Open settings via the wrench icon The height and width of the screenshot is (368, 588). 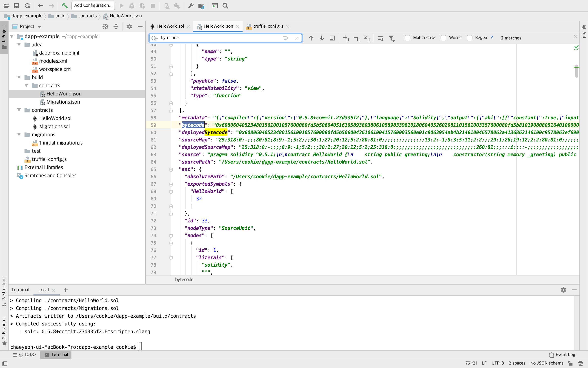point(191,6)
